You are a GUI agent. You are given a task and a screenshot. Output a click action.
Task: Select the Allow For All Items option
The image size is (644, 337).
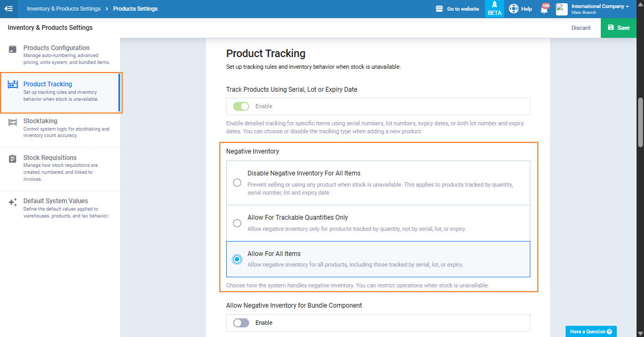coord(237,259)
